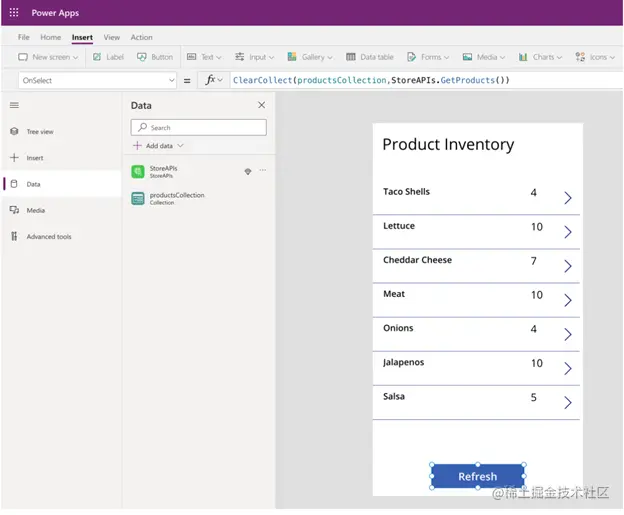Click the Refresh button on the canvas
The height and width of the screenshot is (515, 624).
478,476
